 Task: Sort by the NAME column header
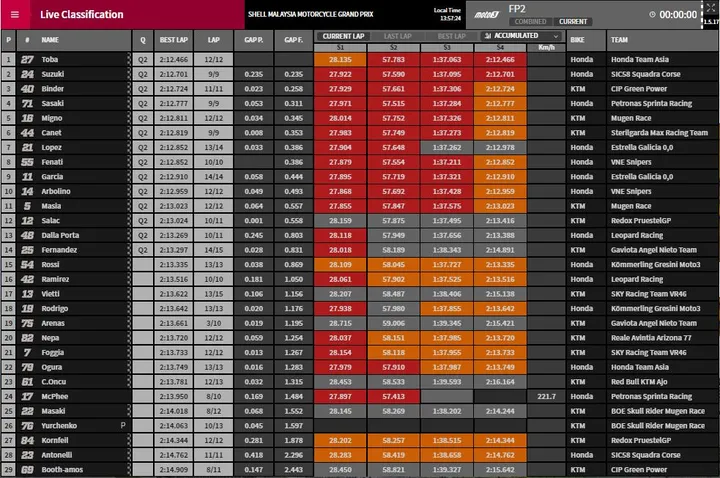coord(50,40)
